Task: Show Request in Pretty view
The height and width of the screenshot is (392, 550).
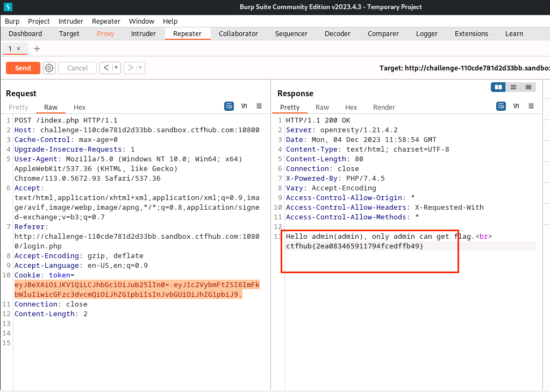Action: 18,108
